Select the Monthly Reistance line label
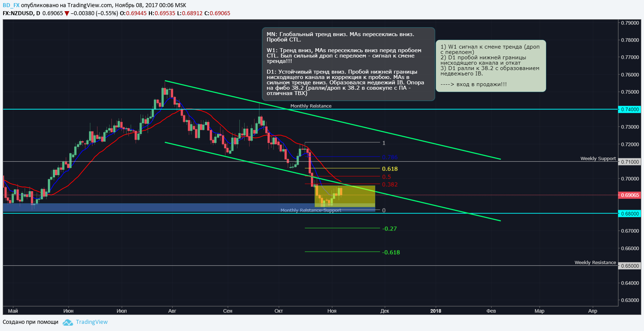The image size is (644, 331). coord(311,106)
